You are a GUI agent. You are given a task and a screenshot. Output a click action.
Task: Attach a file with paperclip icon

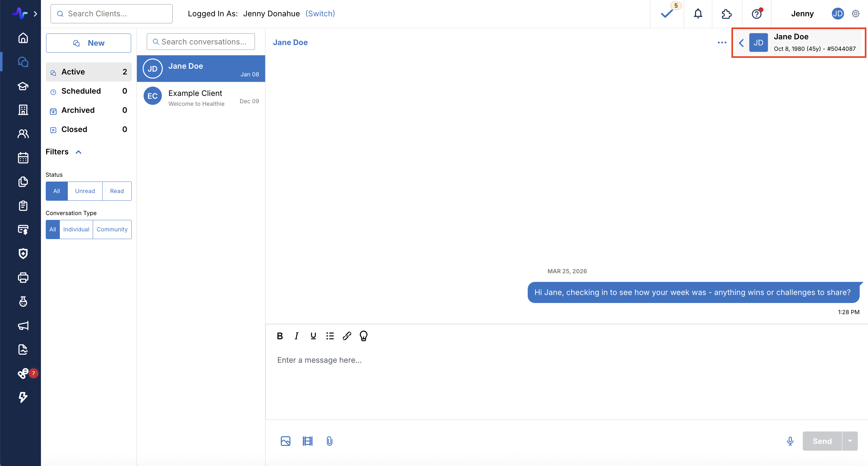pos(329,441)
